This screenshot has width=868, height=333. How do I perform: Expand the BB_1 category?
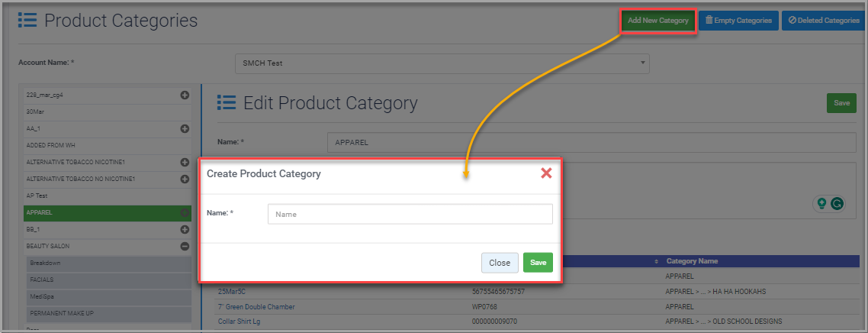point(185,229)
